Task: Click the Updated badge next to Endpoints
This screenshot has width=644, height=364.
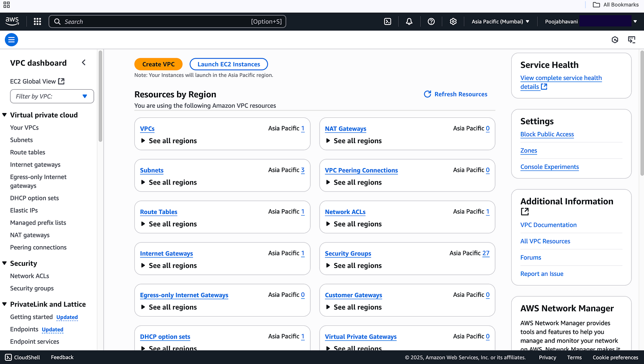Action: point(53,329)
